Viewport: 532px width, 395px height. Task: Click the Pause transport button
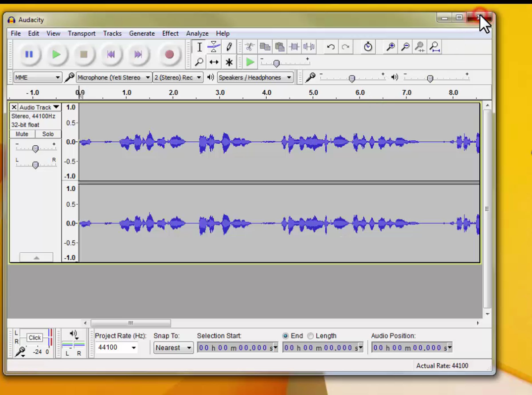(29, 55)
